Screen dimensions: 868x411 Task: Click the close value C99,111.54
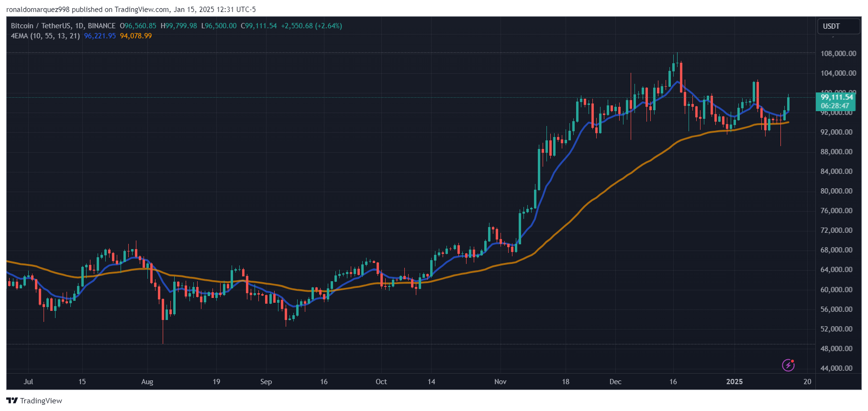point(258,26)
